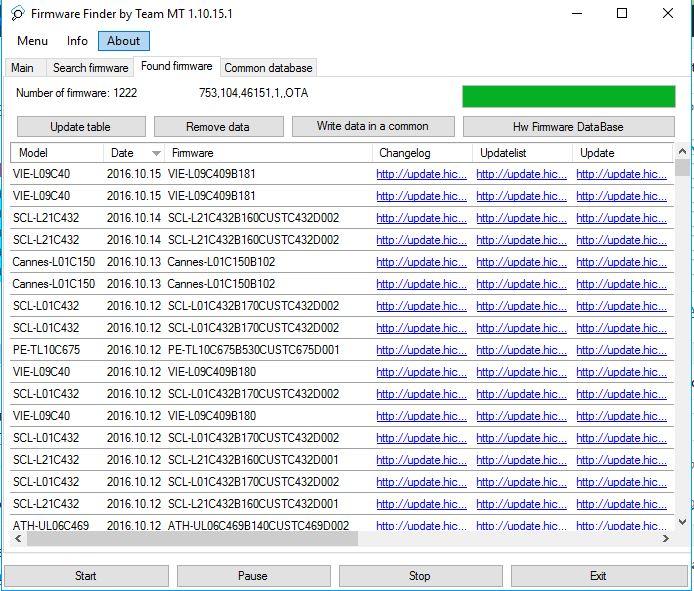Click the green progress bar
This screenshot has height=591, width=694.
(569, 97)
